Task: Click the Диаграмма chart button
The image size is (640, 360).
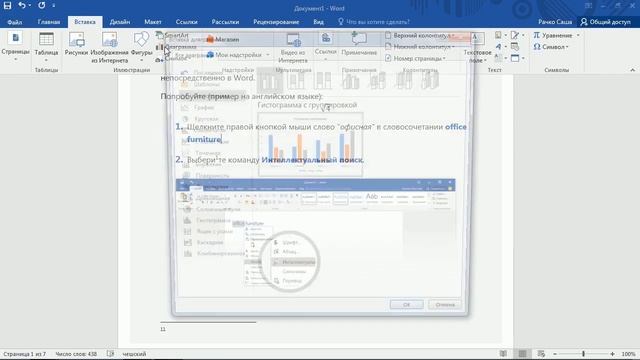Action: tap(176, 47)
